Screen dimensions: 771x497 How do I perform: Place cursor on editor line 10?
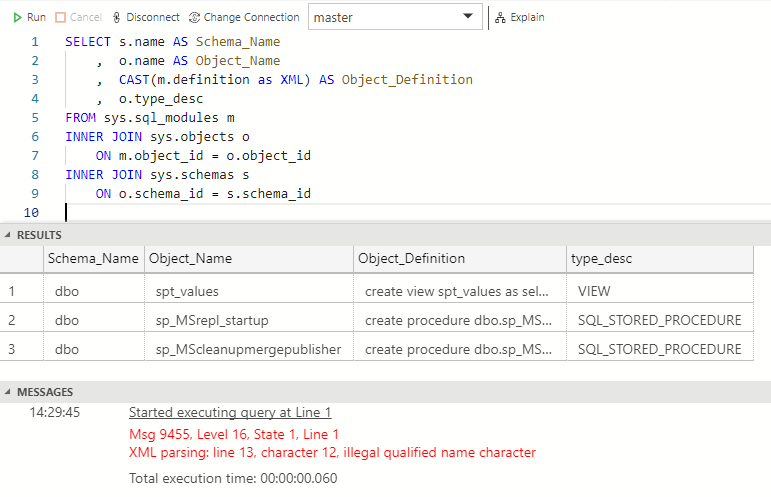click(200, 212)
